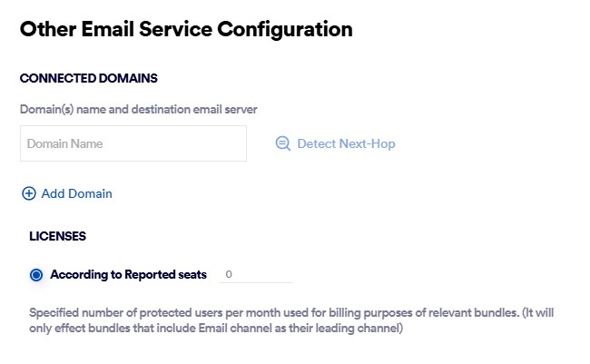This screenshot has width=590, height=364.
Task: Click the CONNECTED DOMAINS section header
Action: pos(89,78)
